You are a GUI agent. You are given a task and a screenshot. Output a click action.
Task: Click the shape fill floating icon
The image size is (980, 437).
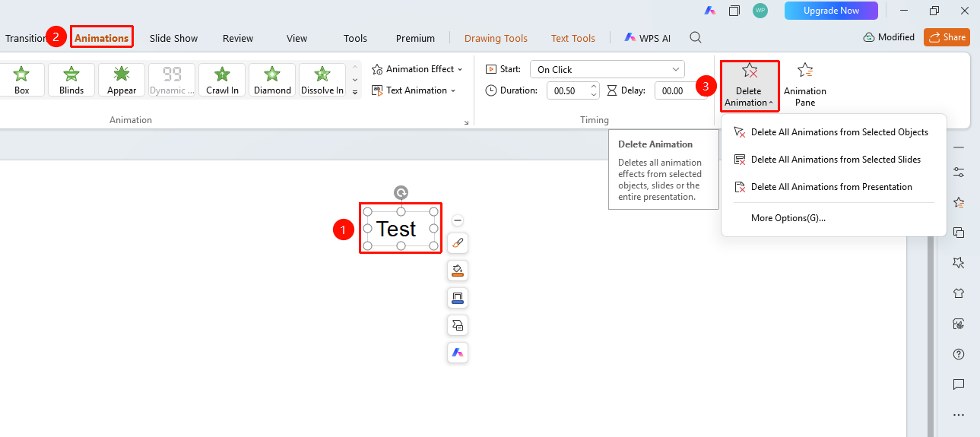[x=458, y=271]
